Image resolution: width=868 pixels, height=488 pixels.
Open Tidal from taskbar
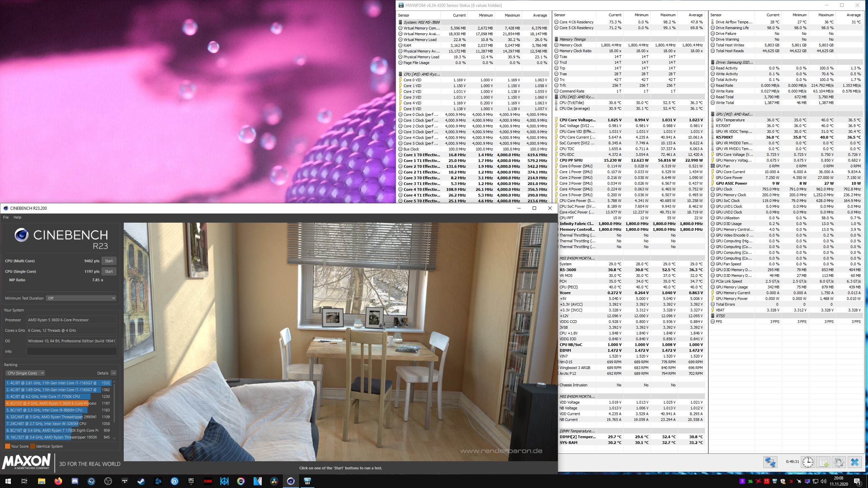pos(124,481)
